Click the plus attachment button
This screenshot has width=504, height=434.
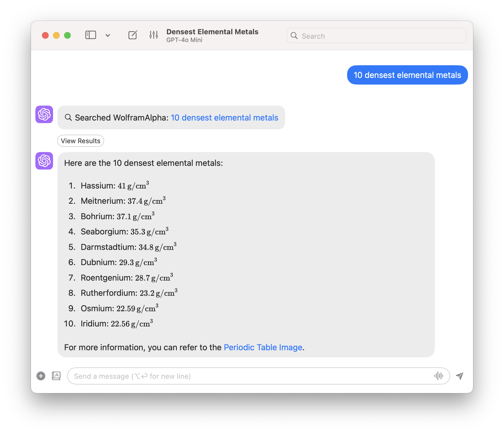click(41, 376)
